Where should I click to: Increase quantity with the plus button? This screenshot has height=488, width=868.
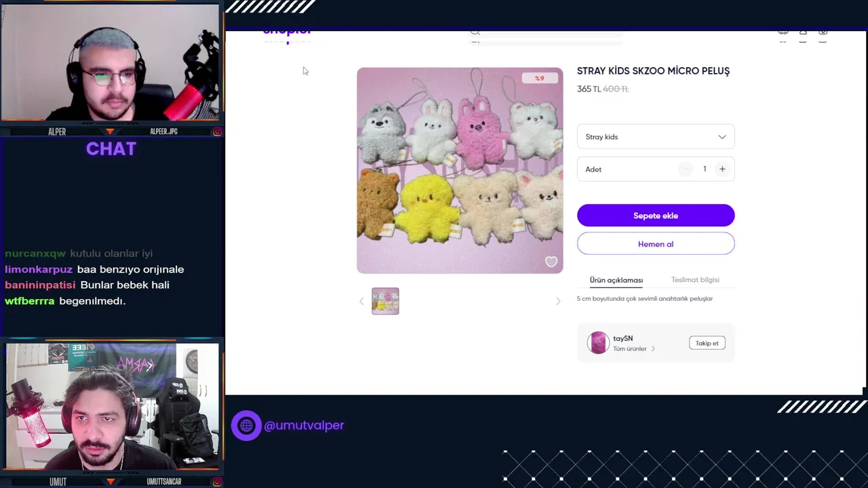(722, 169)
